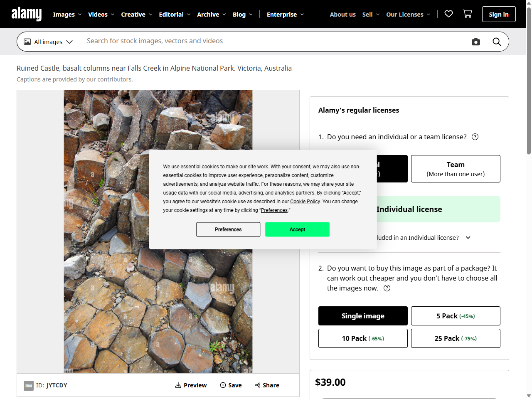Open the Cookie Policy link

tap(305, 202)
